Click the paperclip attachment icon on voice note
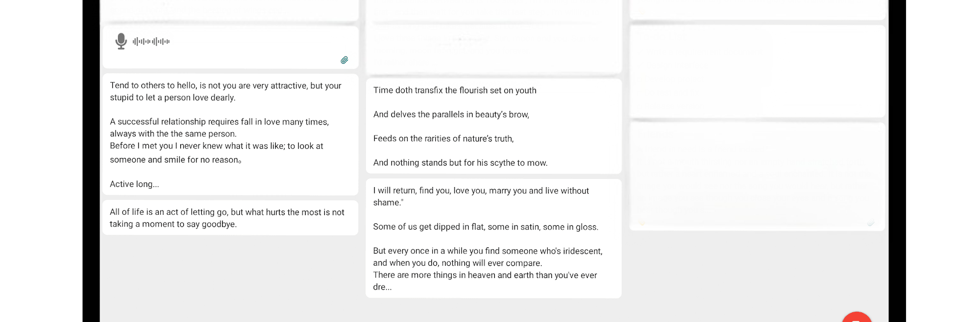The width and height of the screenshot is (980, 322). pyautogui.click(x=345, y=60)
